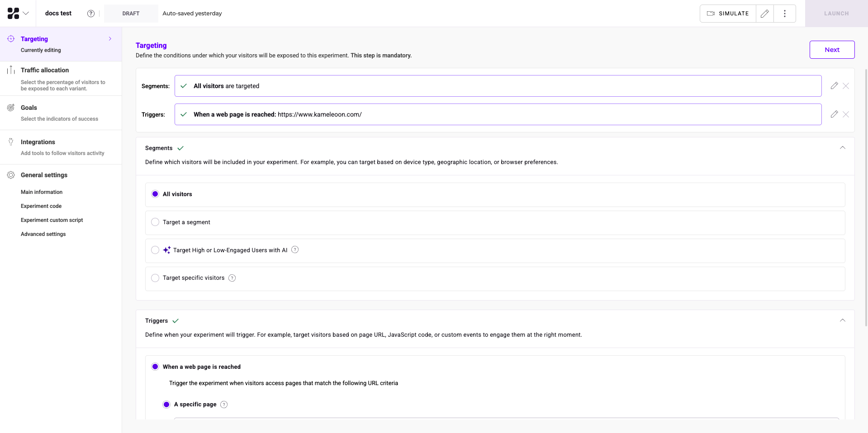
Task: Clear the Segments condition with X icon
Action: click(845, 86)
